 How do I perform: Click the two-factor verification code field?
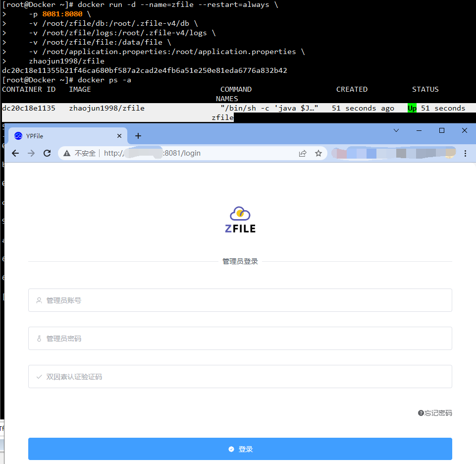tap(240, 376)
